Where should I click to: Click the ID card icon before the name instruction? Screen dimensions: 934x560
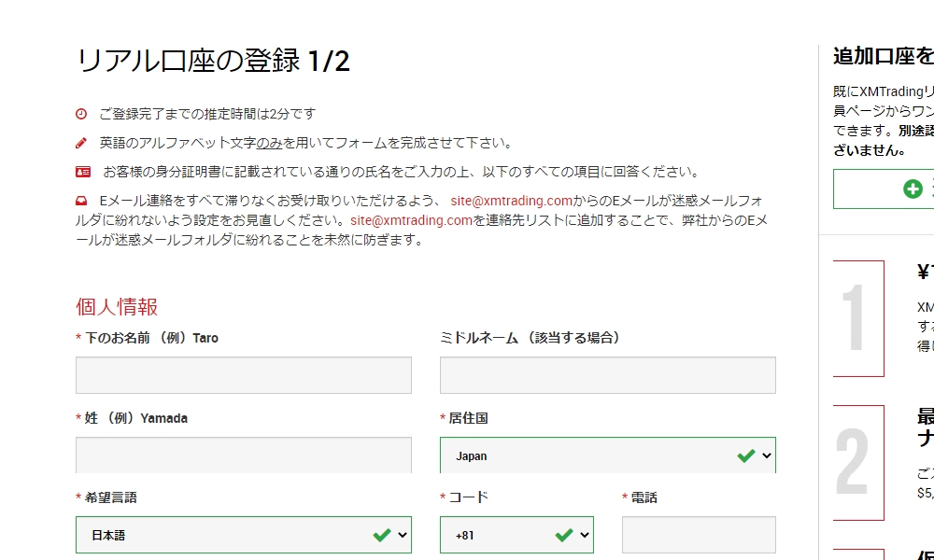pyautogui.click(x=83, y=171)
